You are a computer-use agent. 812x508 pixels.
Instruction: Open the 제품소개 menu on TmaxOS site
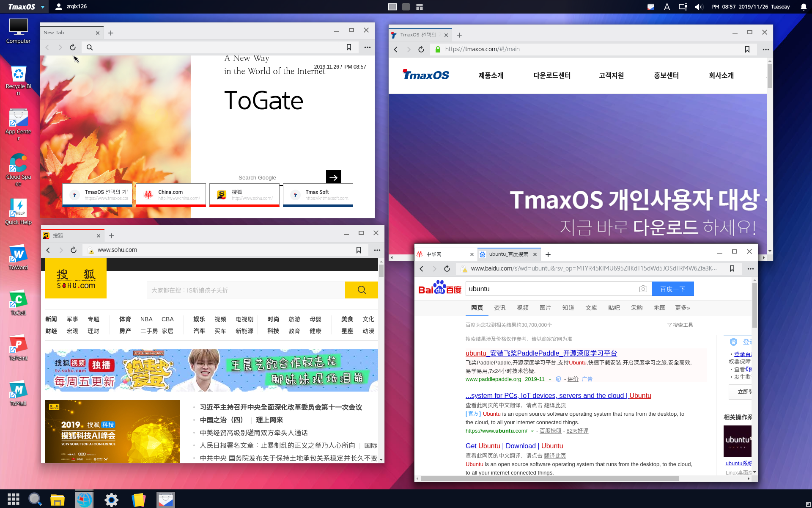(x=491, y=75)
